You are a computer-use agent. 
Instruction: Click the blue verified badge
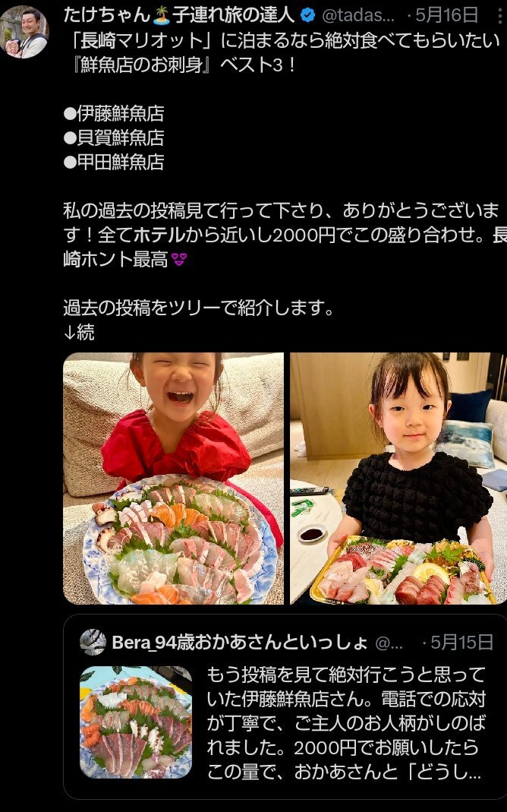click(308, 16)
